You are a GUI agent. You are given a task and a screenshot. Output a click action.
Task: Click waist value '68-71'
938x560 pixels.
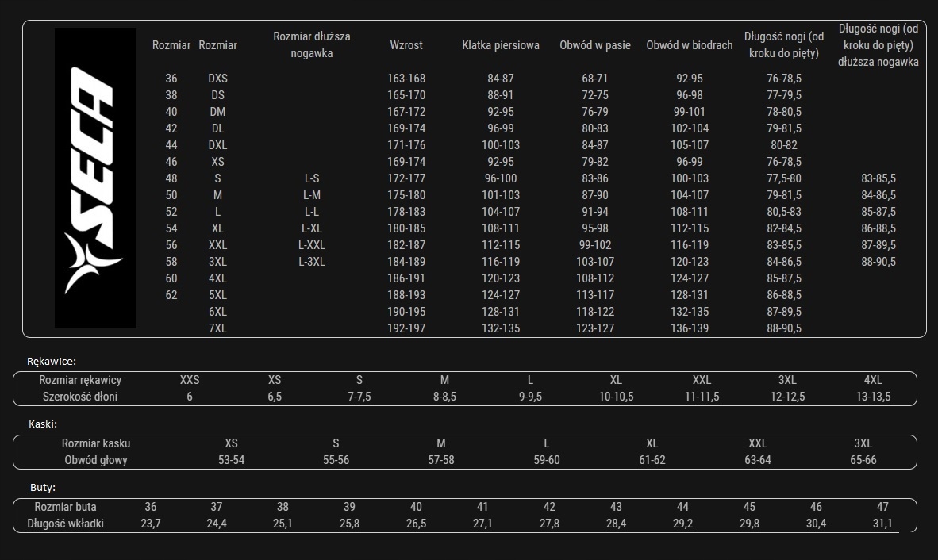pyautogui.click(x=595, y=79)
